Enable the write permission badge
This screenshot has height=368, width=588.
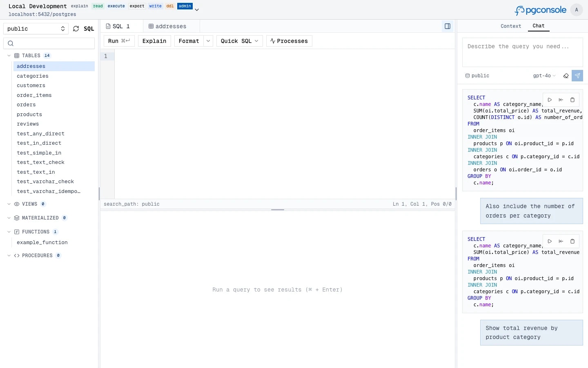click(155, 6)
